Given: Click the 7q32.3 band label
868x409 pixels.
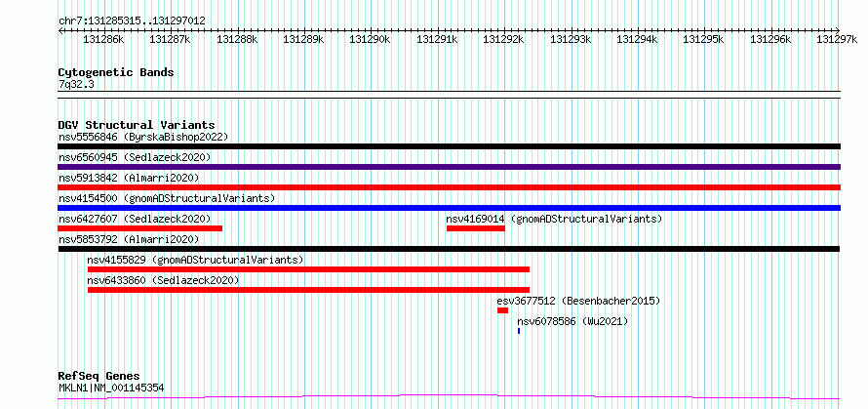Looking at the screenshot, I should pyautogui.click(x=77, y=84).
